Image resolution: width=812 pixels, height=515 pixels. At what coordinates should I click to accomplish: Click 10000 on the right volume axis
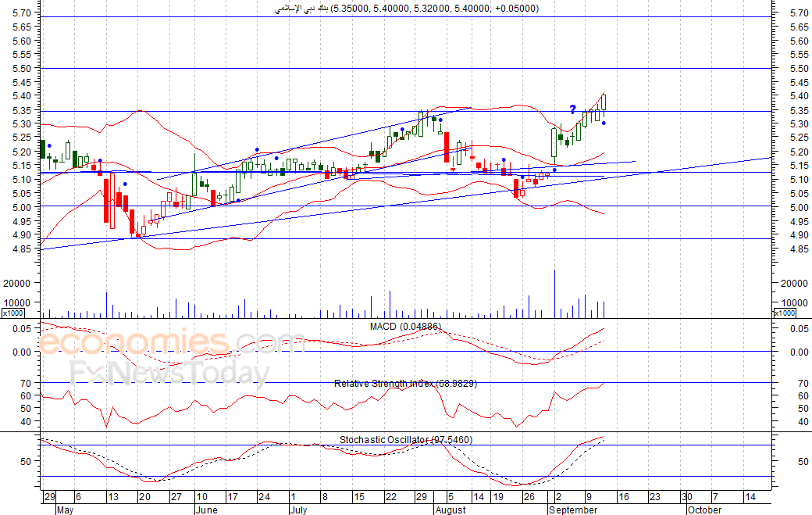[794, 302]
